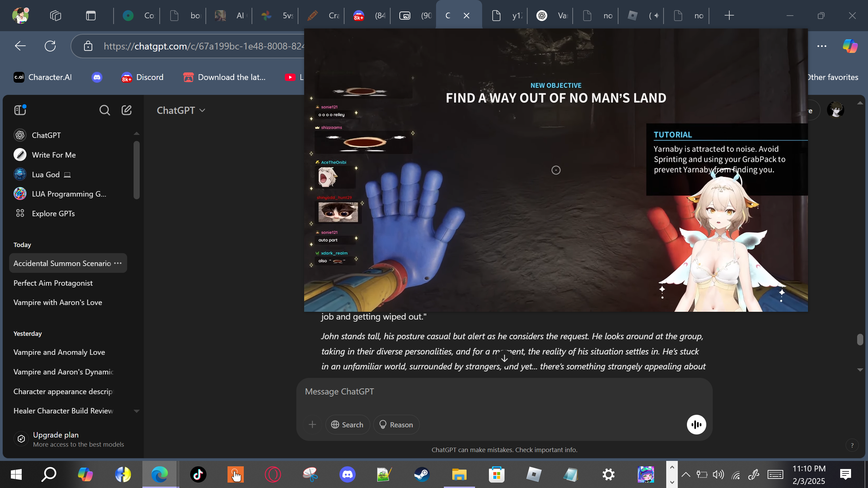868x488 pixels.
Task: Open the Download the lat... bookmark
Action: (x=224, y=77)
